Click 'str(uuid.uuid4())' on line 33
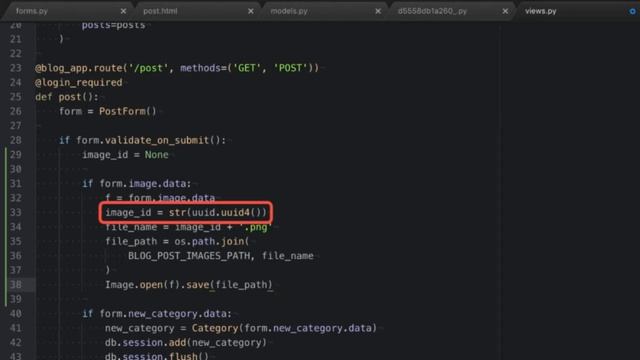 coord(218,213)
